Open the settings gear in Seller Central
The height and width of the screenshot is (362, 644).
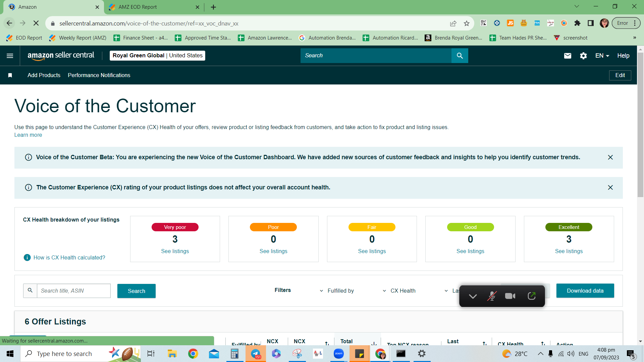pyautogui.click(x=584, y=56)
